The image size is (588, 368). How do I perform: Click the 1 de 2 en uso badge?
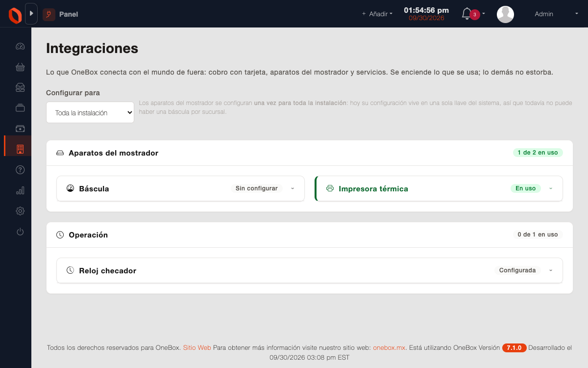click(x=538, y=153)
